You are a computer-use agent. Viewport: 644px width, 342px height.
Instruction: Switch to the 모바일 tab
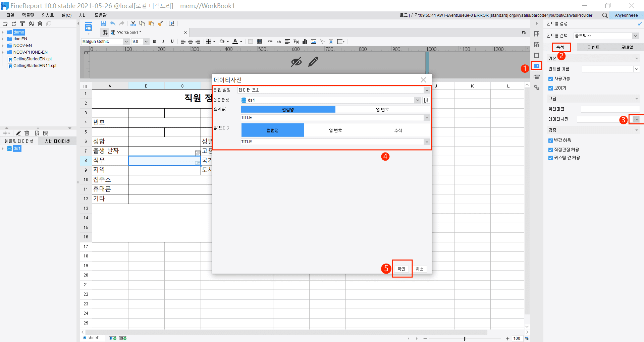click(x=627, y=47)
